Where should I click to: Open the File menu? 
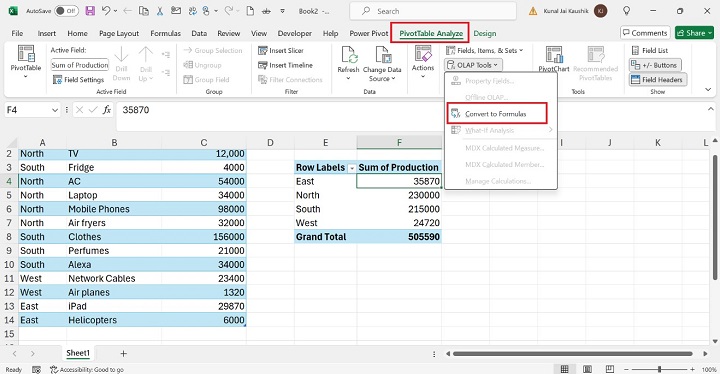pos(17,33)
